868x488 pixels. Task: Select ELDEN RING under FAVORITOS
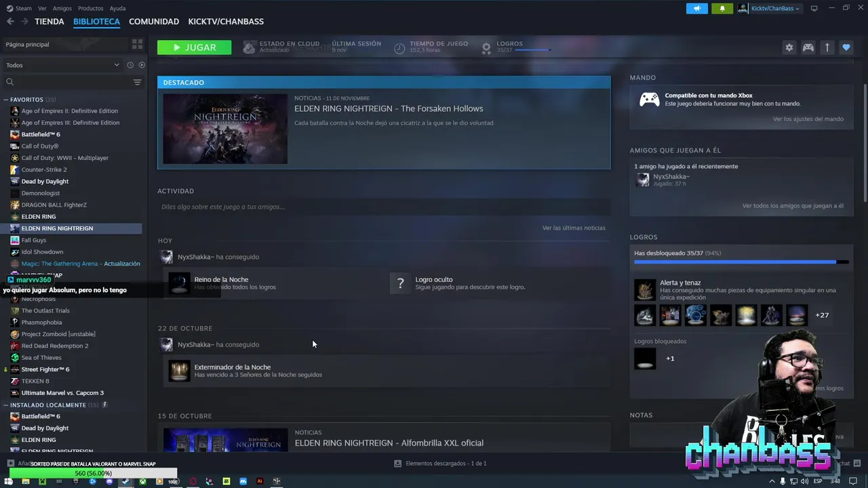[39, 216]
